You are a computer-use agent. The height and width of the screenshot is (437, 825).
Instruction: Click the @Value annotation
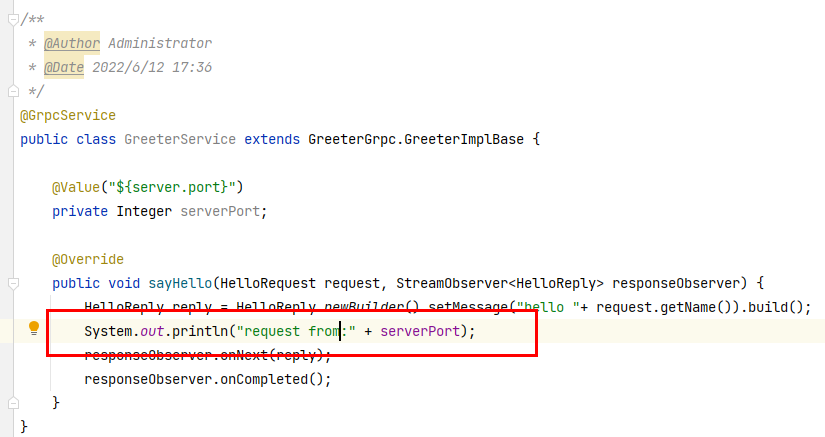pos(76,188)
